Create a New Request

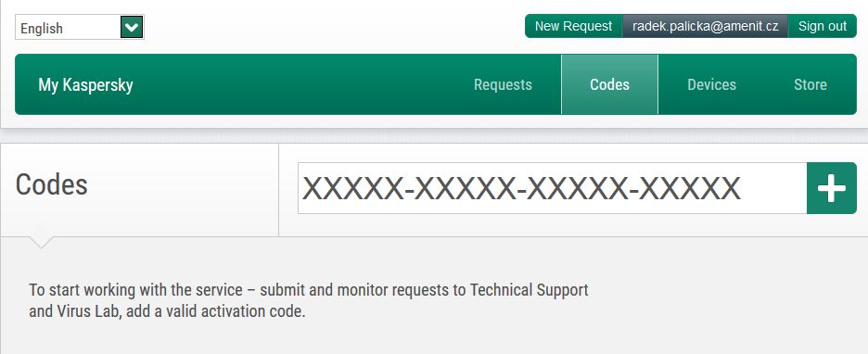pos(573,26)
